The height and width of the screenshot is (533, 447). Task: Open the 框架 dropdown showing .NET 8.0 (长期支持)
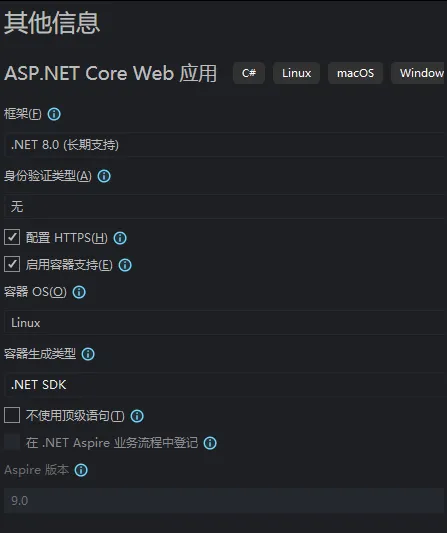pyautogui.click(x=225, y=145)
